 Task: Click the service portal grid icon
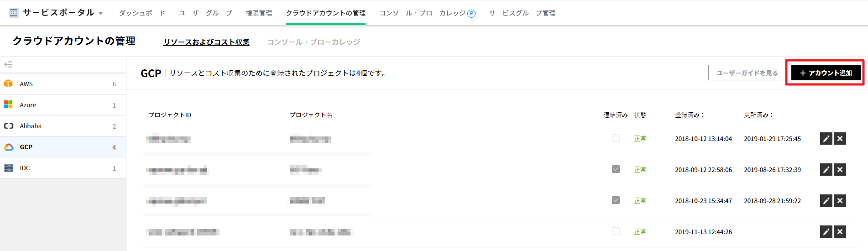pos(14,13)
